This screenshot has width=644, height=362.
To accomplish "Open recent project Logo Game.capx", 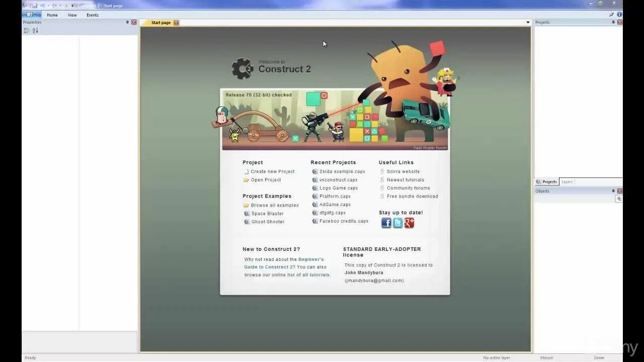I will pos(339,188).
